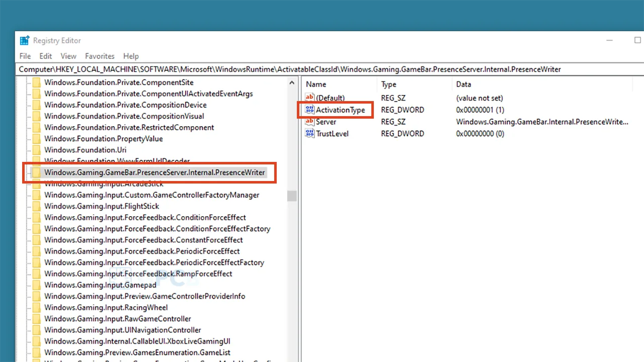This screenshot has height=362, width=644.
Task: Click the PeriodicForceEffectFactory key folder icon
Action: (x=36, y=262)
